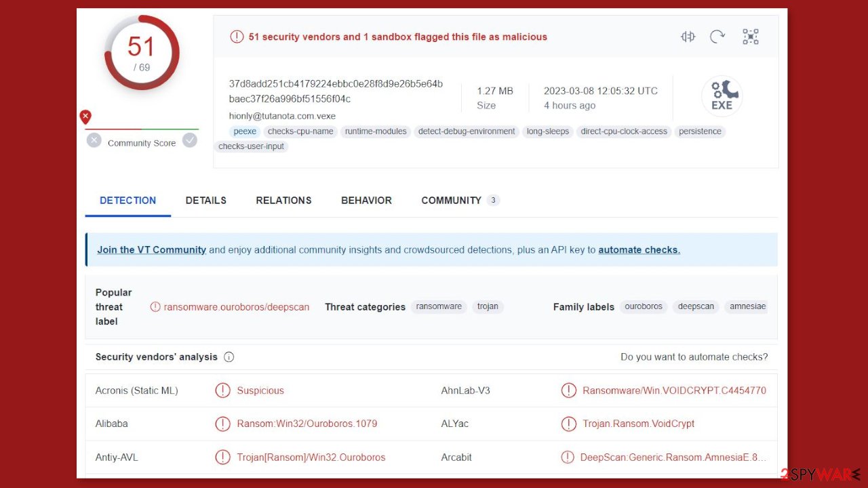Click the DeepScan:Generic.Ransom.AmnesiaE result
This screenshot has height=488, width=868.
673,457
